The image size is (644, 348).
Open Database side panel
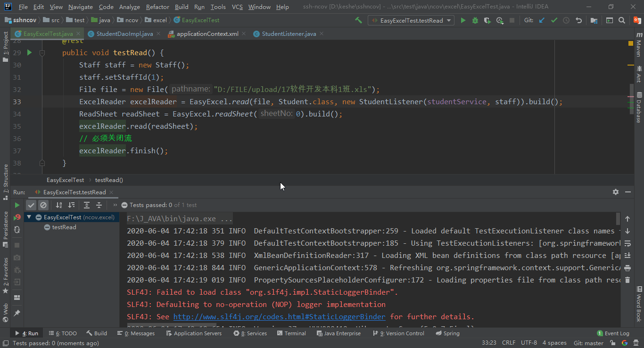[x=639, y=107]
